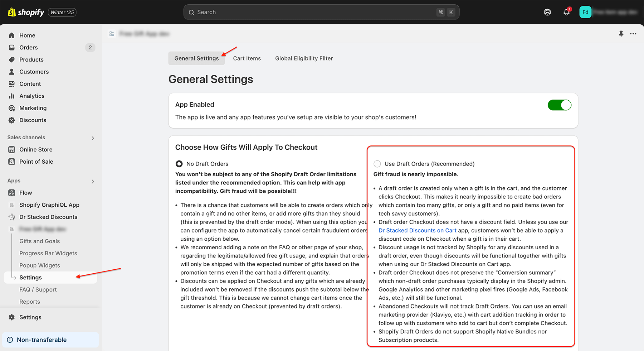Click the Shopify GraphiQL App icon
644x351 pixels.
tap(12, 205)
